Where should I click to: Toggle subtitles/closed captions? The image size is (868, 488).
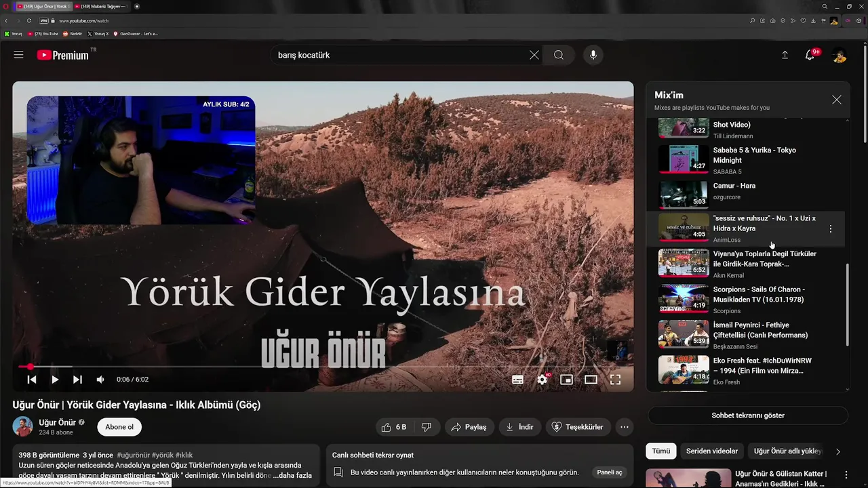[517, 380]
